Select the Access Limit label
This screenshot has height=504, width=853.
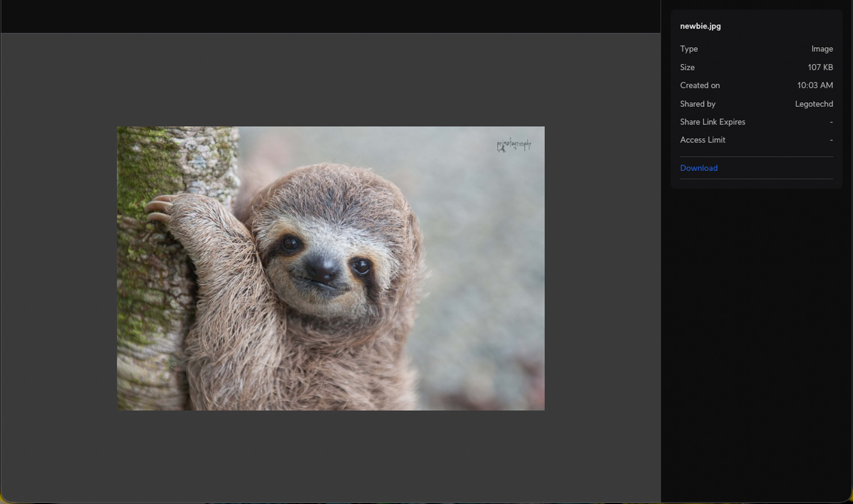tap(702, 140)
